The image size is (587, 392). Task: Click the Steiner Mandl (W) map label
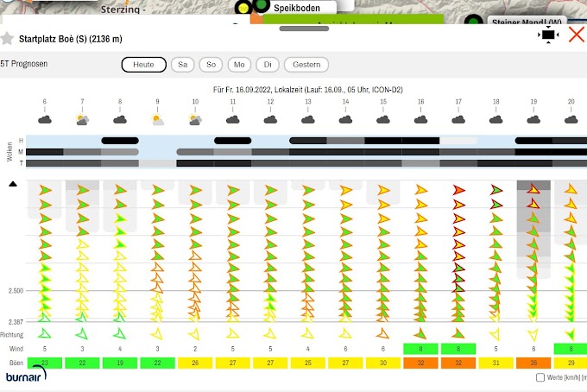[527, 22]
